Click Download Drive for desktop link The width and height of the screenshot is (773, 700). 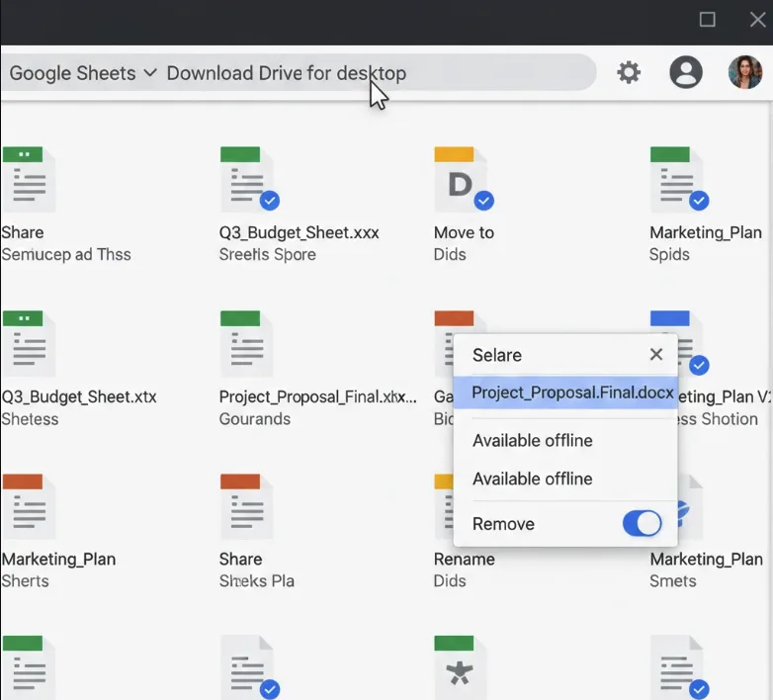coord(286,73)
